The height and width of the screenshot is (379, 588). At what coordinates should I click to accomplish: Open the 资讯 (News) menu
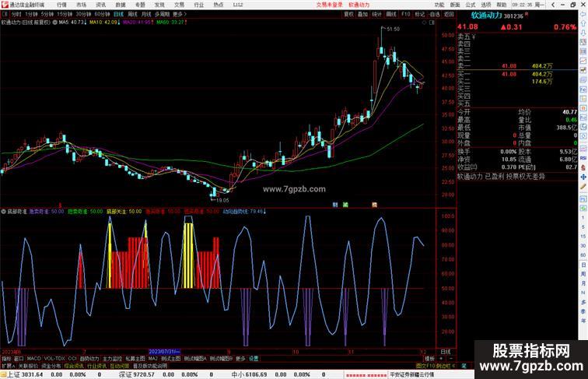pos(100,5)
